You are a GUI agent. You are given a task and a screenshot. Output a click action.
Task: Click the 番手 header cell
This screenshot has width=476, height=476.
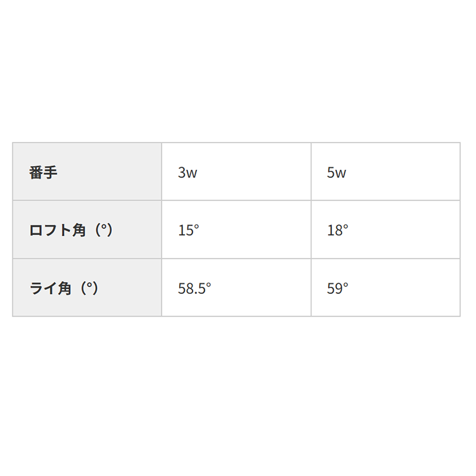[87, 171]
